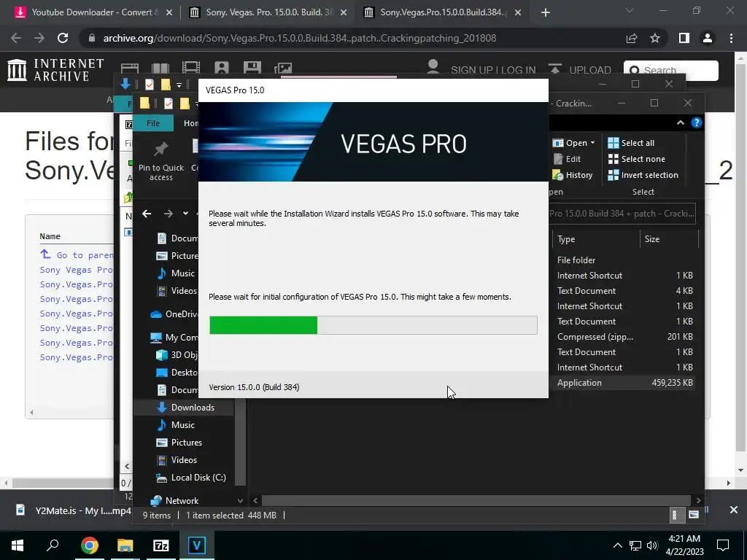Open a new Chrome tab
Image resolution: width=747 pixels, height=560 pixels.
pos(546,12)
